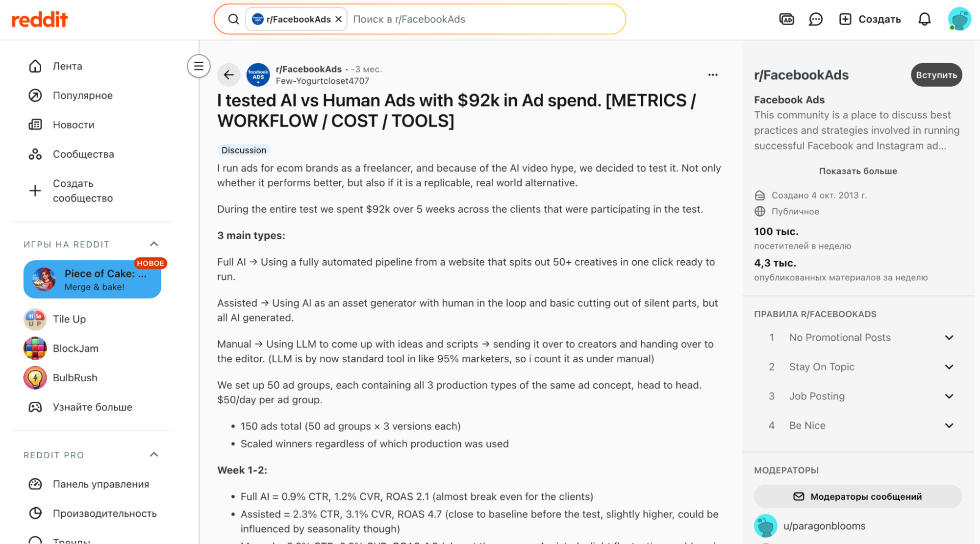This screenshot has width=980, height=544.
Task: Collapse the REDDIT PRO section
Action: click(154, 455)
